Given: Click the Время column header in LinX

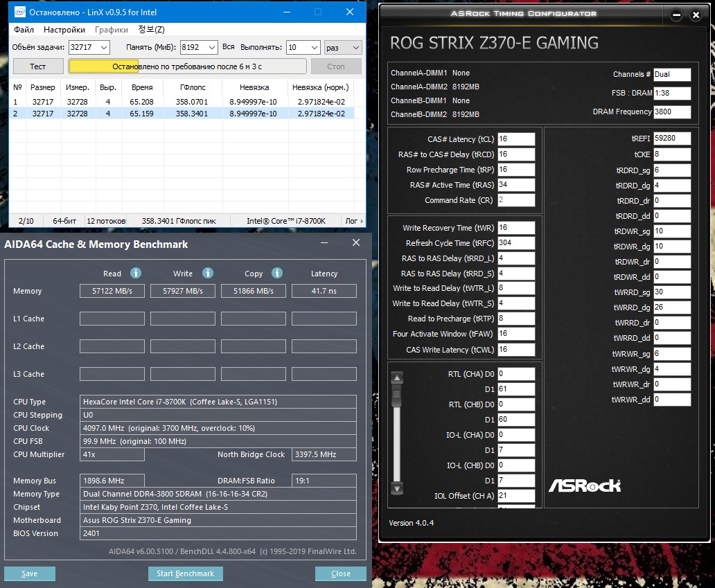Looking at the screenshot, I should coord(142,87).
